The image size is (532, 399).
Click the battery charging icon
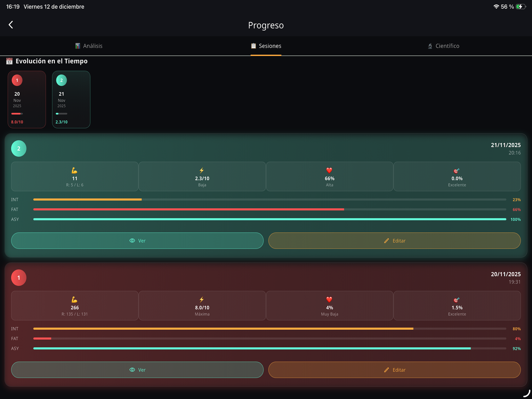[521, 7]
